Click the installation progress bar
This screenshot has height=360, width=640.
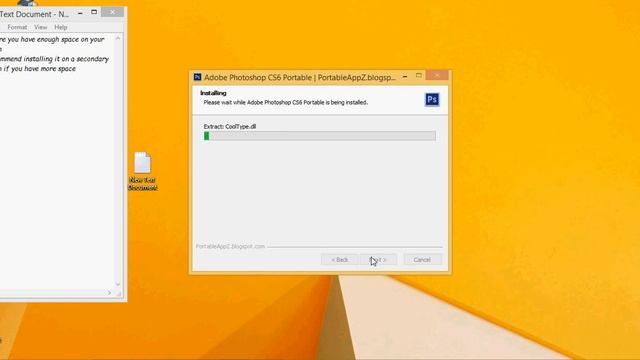point(320,136)
